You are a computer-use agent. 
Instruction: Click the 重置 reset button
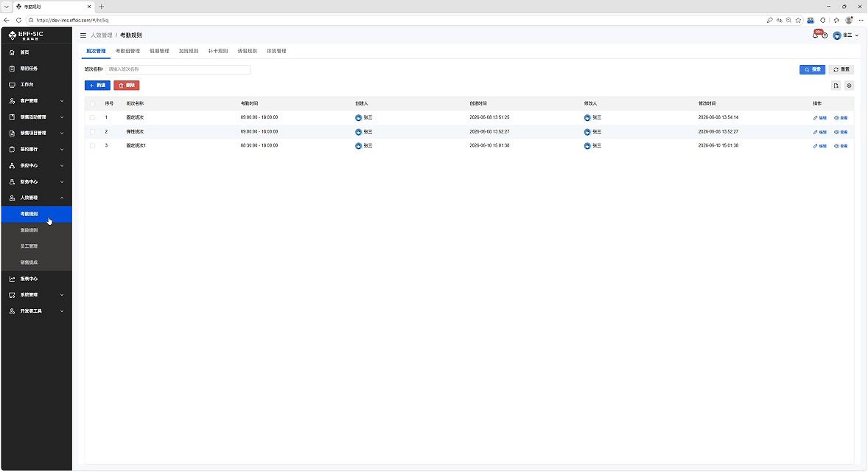[x=841, y=69]
